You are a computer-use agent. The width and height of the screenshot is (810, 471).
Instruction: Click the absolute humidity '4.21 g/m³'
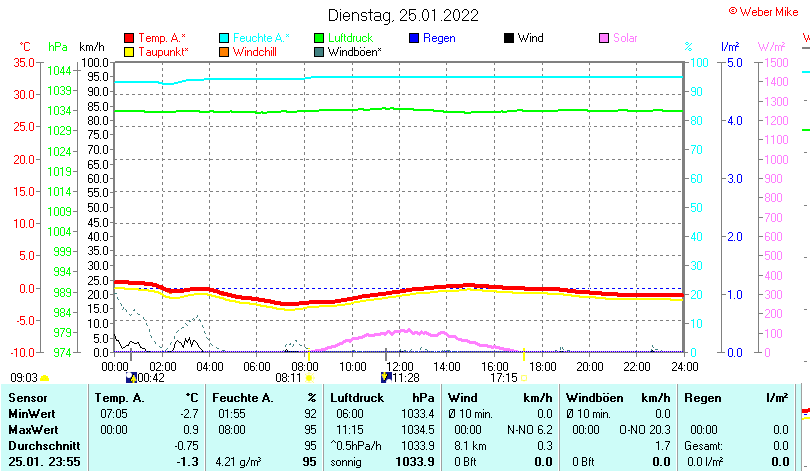pyautogui.click(x=238, y=462)
